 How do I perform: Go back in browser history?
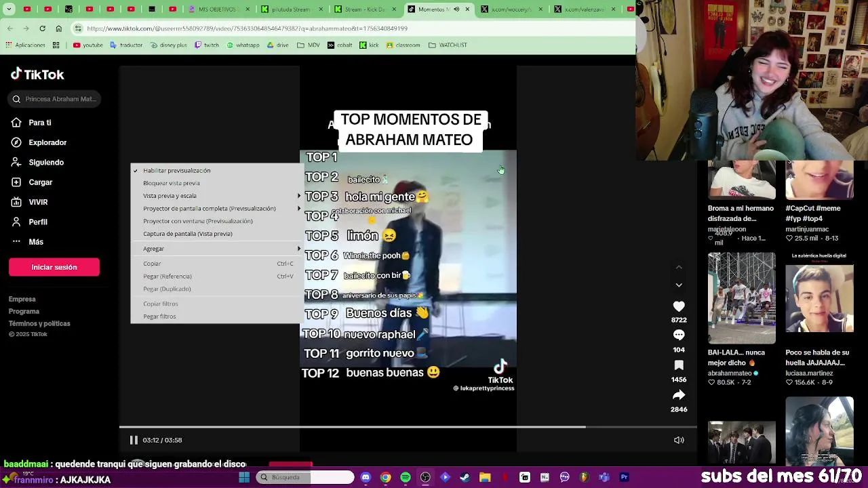coord(9,28)
